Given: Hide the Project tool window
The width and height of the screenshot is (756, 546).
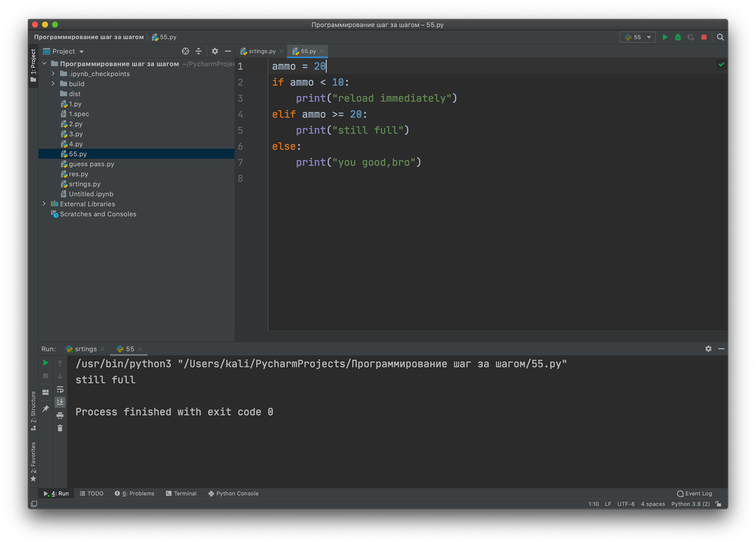Looking at the screenshot, I should pyautogui.click(x=228, y=51).
